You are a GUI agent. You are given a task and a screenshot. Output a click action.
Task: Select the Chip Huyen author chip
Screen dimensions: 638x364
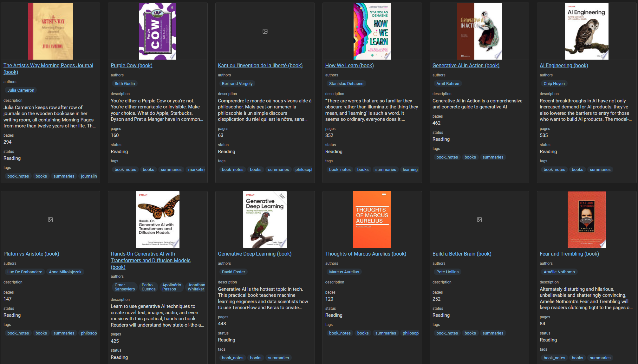(x=554, y=84)
